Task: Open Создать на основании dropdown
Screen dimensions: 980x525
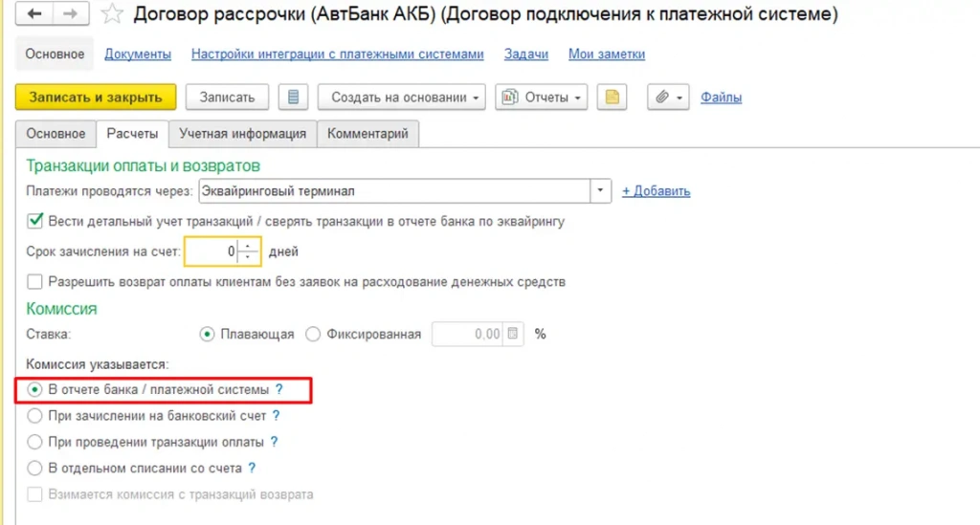Action: pos(401,98)
